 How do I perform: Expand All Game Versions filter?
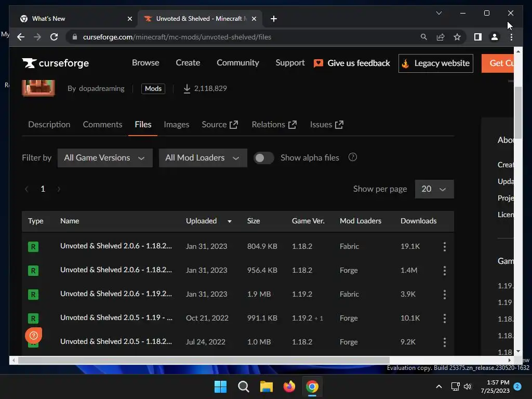pyautogui.click(x=105, y=158)
